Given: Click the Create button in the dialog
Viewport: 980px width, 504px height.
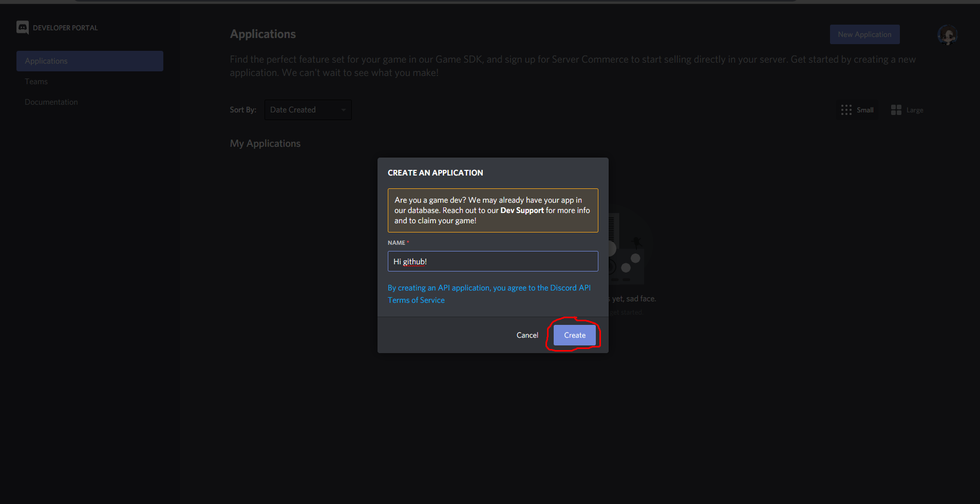Looking at the screenshot, I should [x=574, y=335].
